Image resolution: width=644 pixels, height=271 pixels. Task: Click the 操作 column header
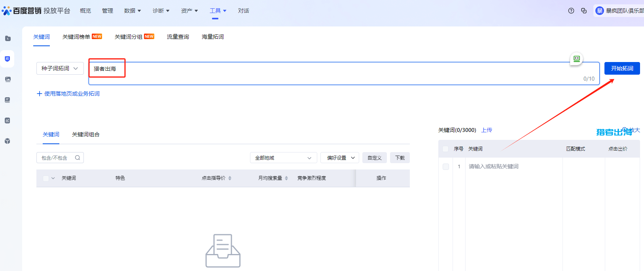(381, 178)
